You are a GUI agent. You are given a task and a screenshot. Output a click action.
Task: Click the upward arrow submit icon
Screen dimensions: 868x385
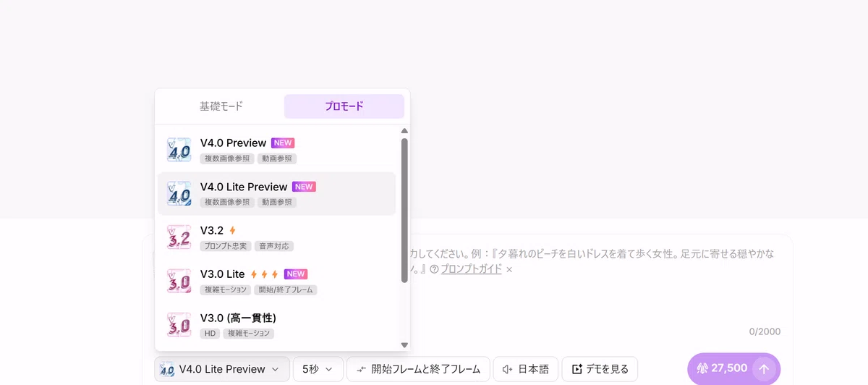pos(764,369)
